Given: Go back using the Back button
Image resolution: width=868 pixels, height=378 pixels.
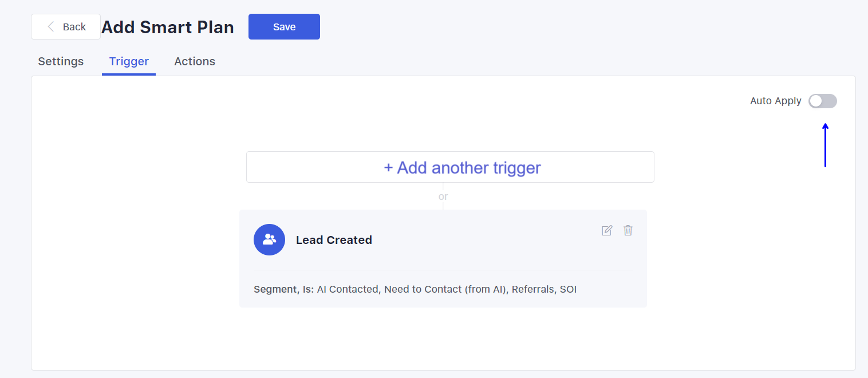Looking at the screenshot, I should [66, 27].
